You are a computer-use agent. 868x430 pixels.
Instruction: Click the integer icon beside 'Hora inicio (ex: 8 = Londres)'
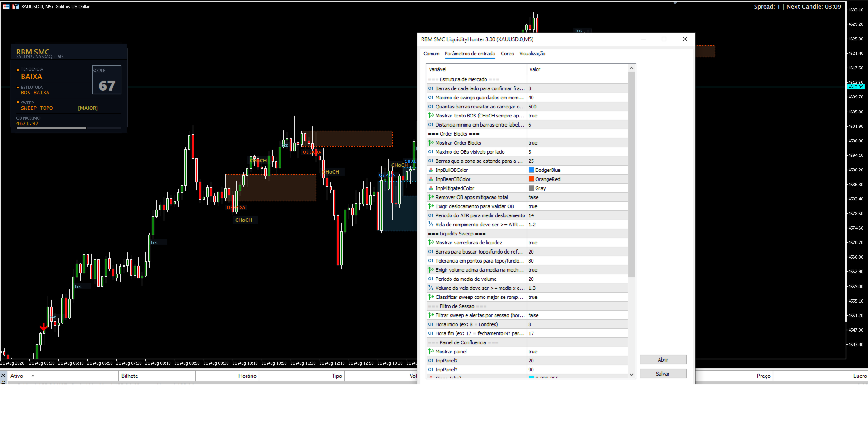[431, 324]
